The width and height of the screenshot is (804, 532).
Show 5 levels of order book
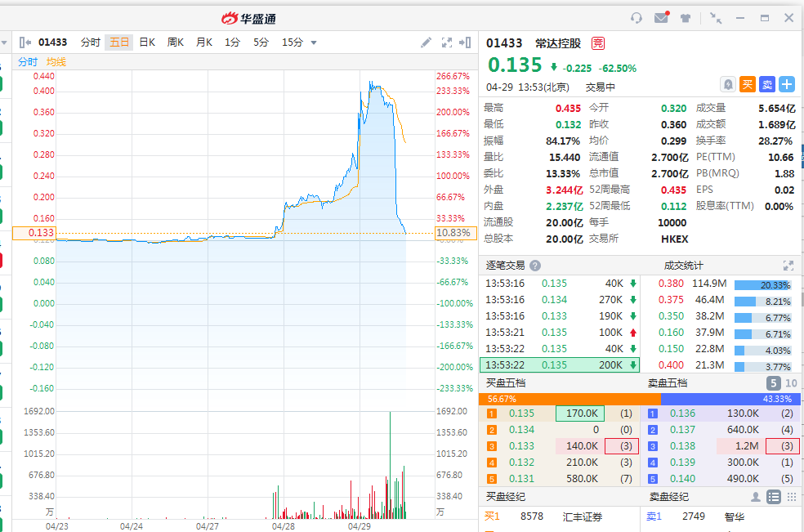(x=773, y=383)
